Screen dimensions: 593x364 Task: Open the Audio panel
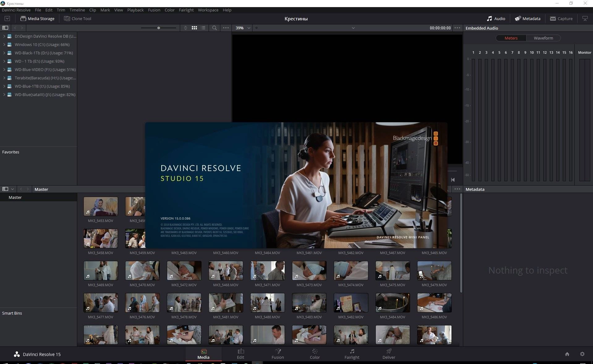[496, 19]
